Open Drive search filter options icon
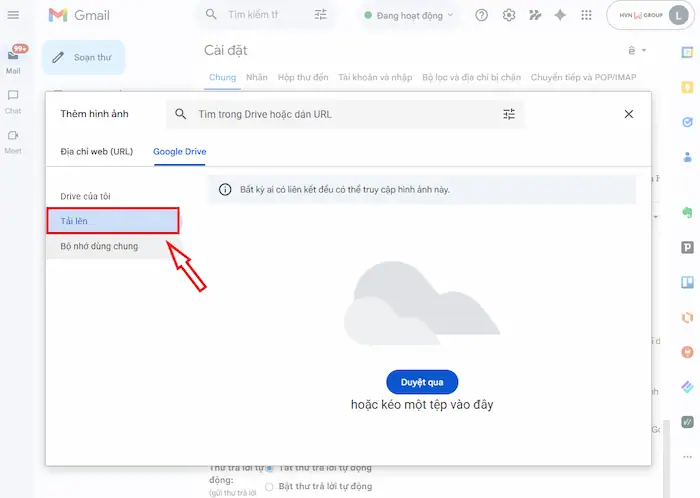 pos(509,114)
